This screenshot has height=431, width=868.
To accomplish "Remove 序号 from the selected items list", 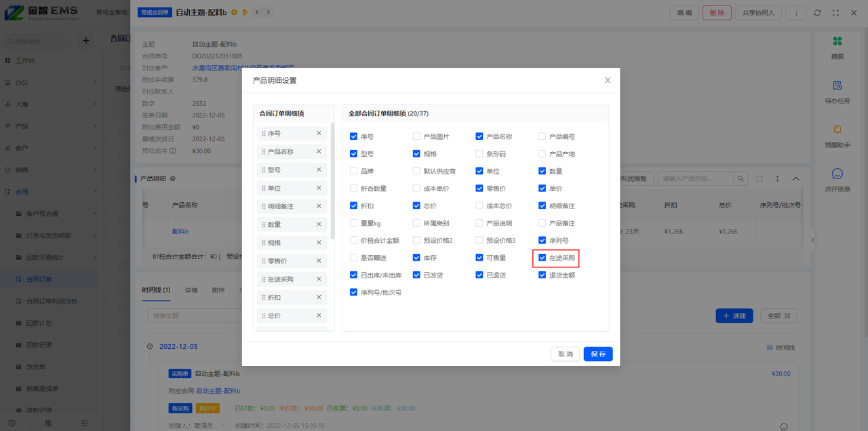I will pyautogui.click(x=319, y=134).
